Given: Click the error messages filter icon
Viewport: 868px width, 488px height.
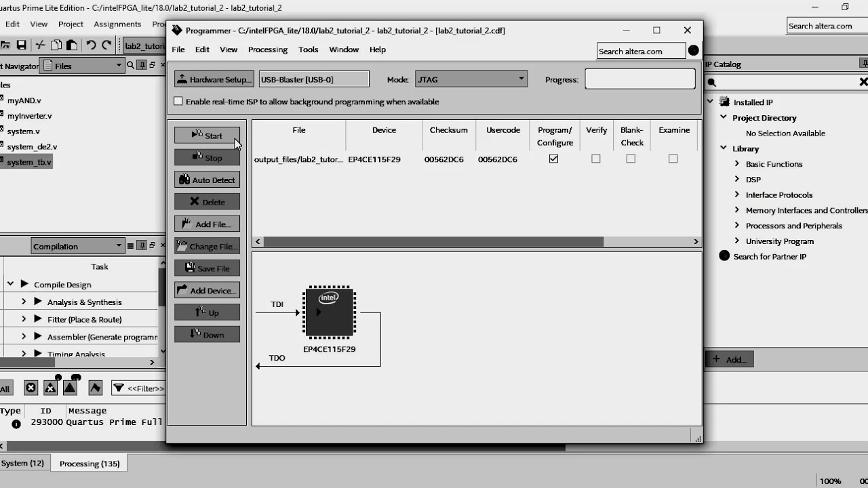Looking at the screenshot, I should click(31, 388).
